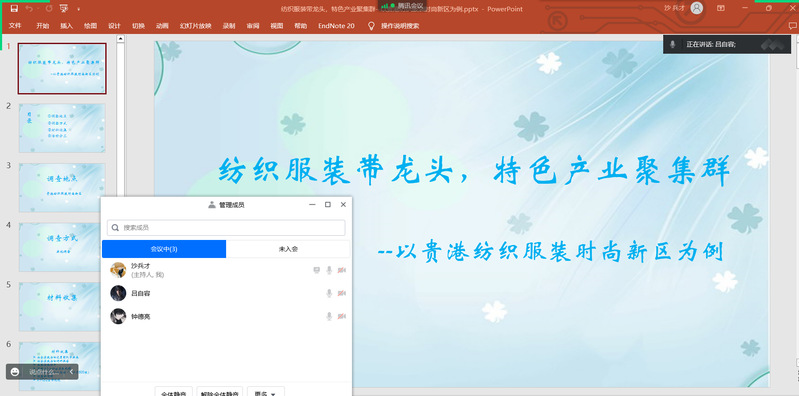Open the 绘图 ribbon tab
The height and width of the screenshot is (396, 799).
pyautogui.click(x=91, y=25)
